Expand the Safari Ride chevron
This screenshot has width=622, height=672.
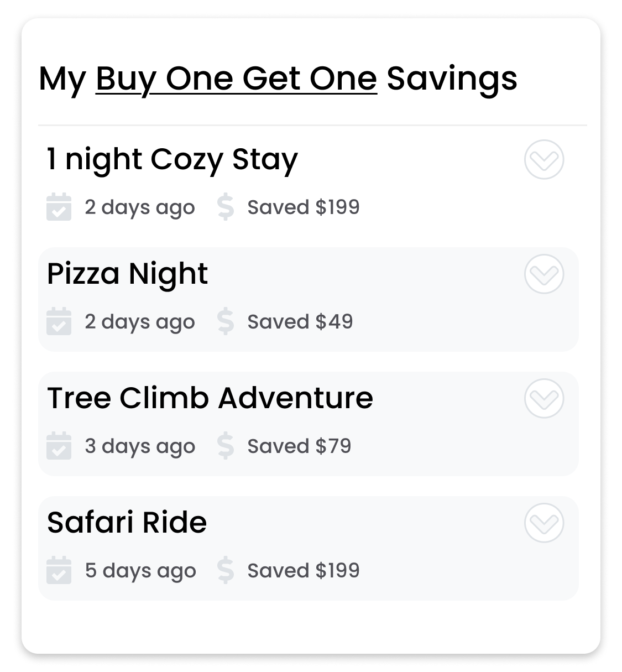[x=544, y=523]
